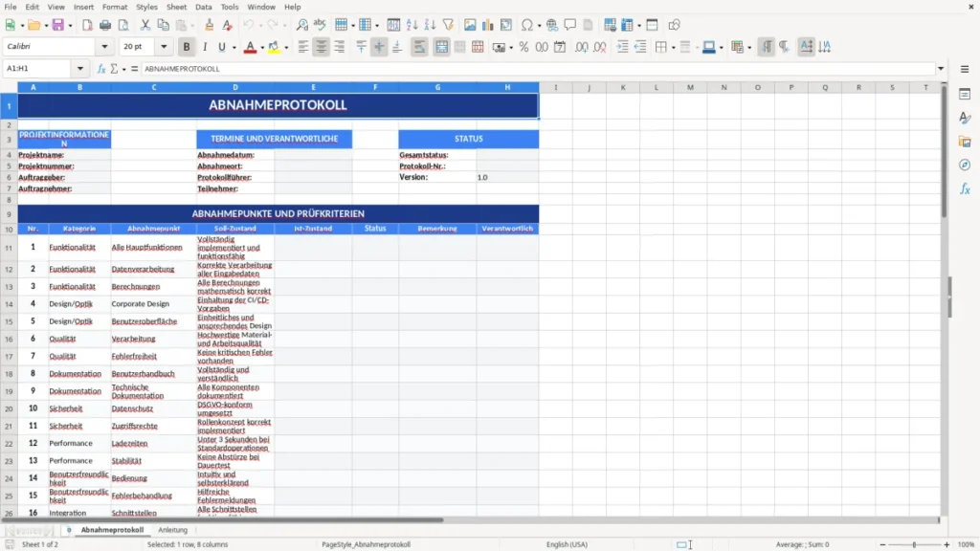Click the zoom in plus button
Viewport: 980px width, 551px height.
947,544
